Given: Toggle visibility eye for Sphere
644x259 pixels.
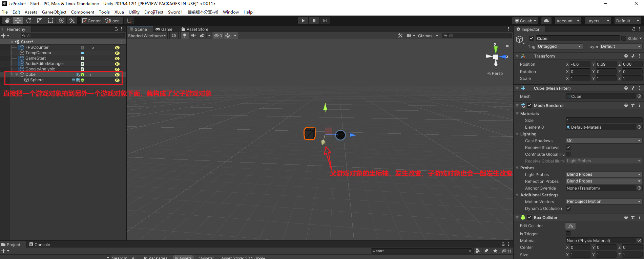Looking at the screenshot, I should (x=117, y=80).
